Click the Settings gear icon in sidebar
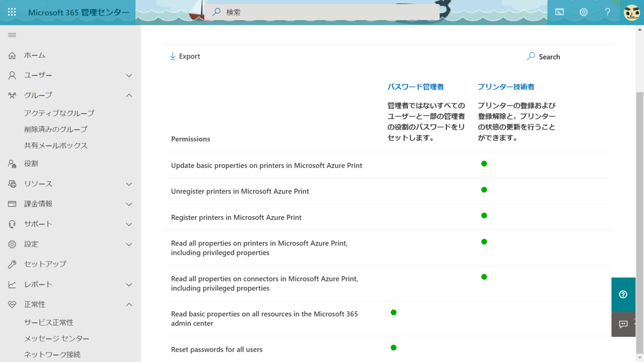The width and height of the screenshot is (644, 362). pos(12,244)
